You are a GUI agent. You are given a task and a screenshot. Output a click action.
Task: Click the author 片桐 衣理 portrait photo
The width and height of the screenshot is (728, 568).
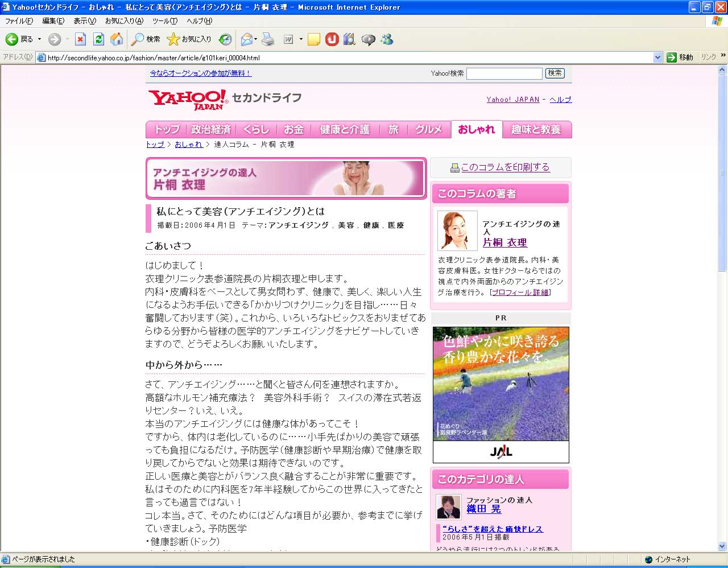coord(457,231)
